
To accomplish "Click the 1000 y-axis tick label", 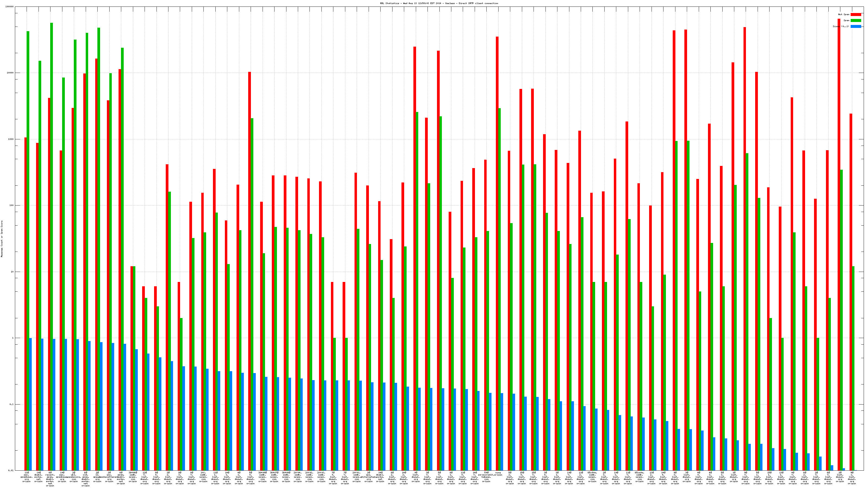I will [11, 139].
